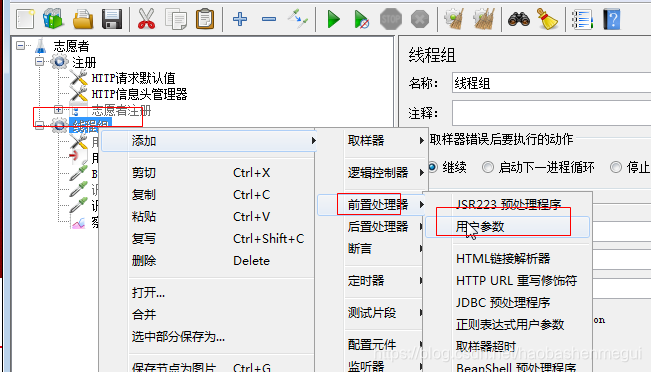Shut down test threads

[420, 19]
